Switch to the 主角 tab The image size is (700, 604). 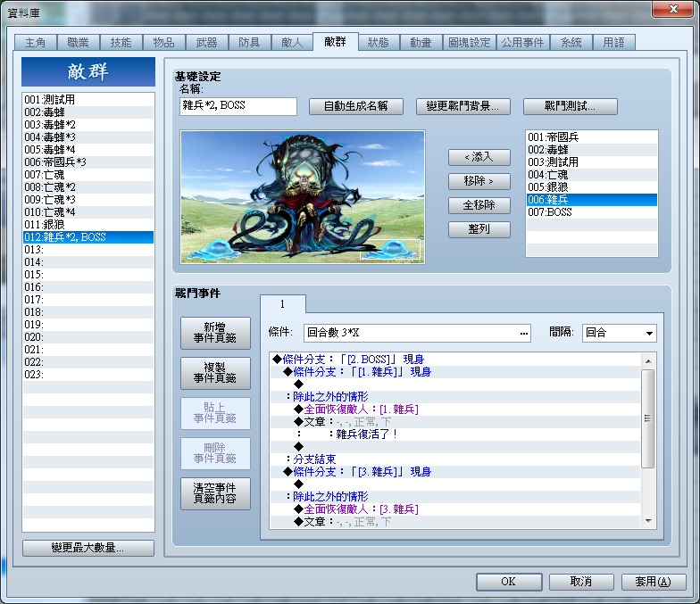pos(36,43)
